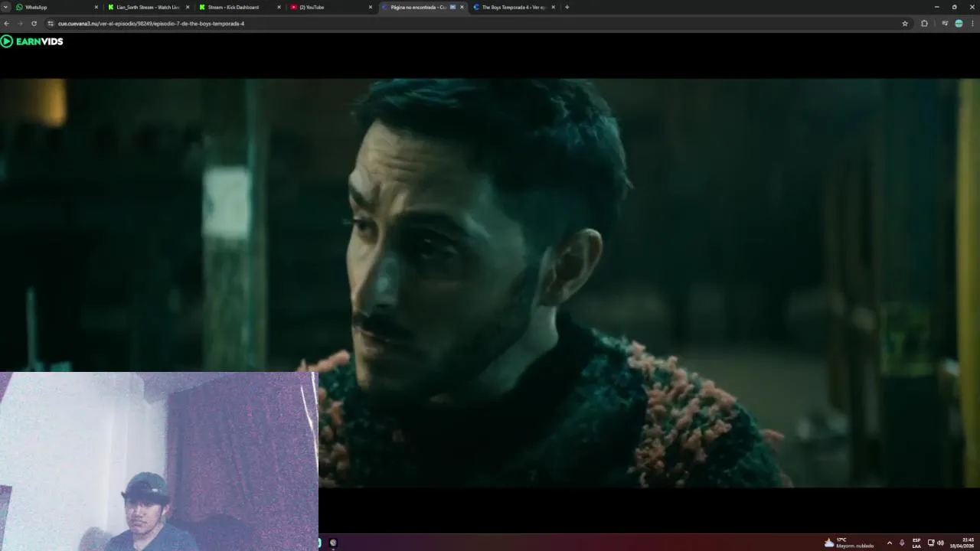Close the Kick Dashboard tab
This screenshot has height=551, width=980.
279,7
